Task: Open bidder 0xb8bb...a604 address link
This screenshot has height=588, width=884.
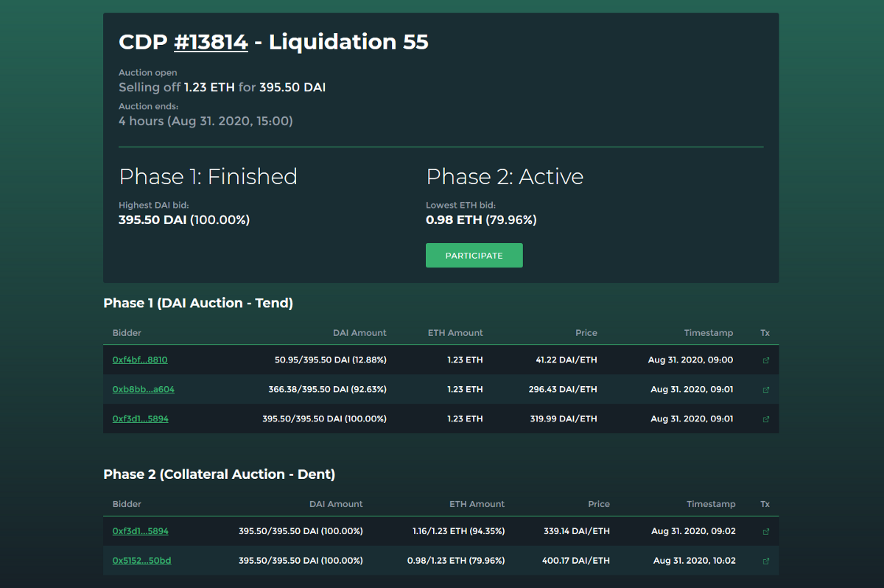Action: (144, 389)
